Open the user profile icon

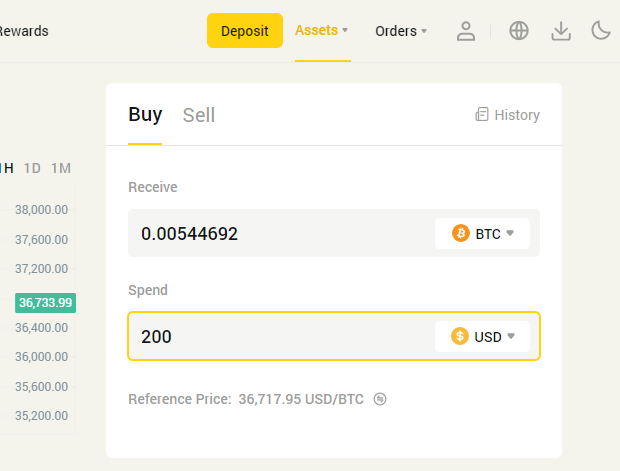point(466,31)
